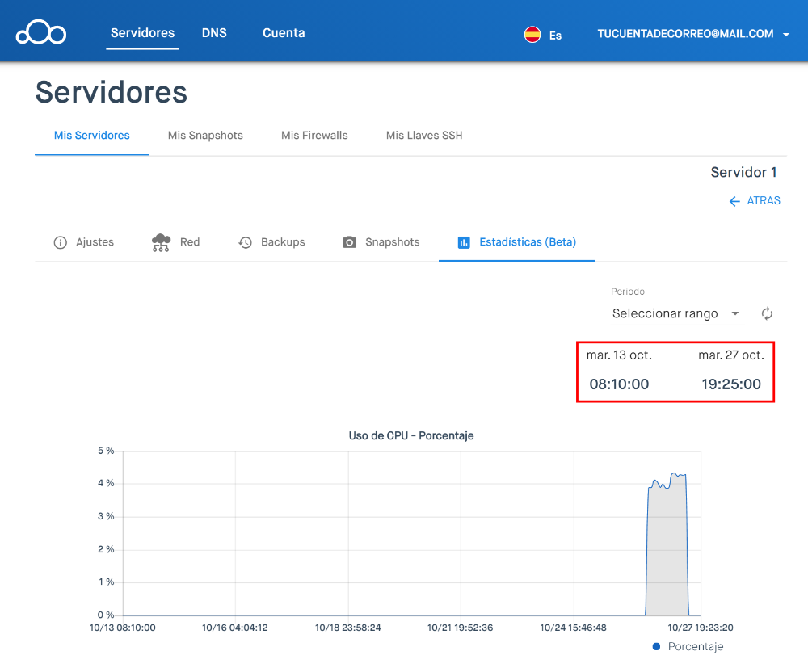Switch to the Mis Llaves SSH tab
This screenshot has height=672, width=808.
[424, 136]
